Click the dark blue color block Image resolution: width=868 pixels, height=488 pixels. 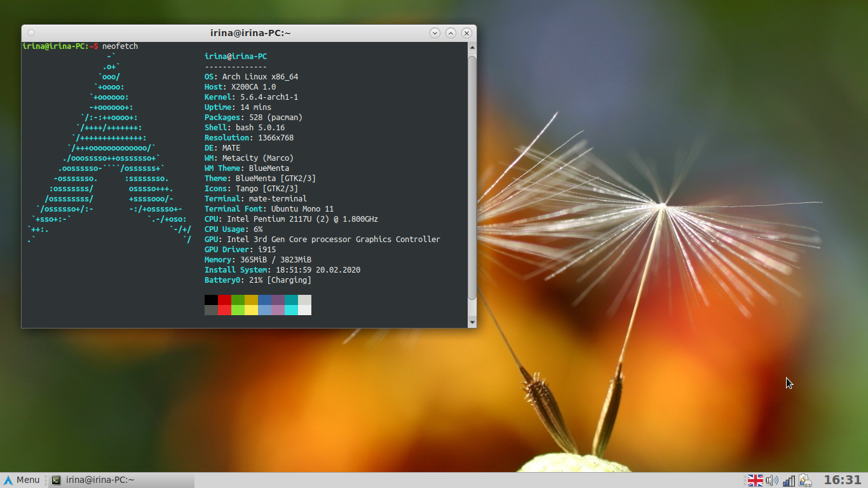tap(264, 300)
